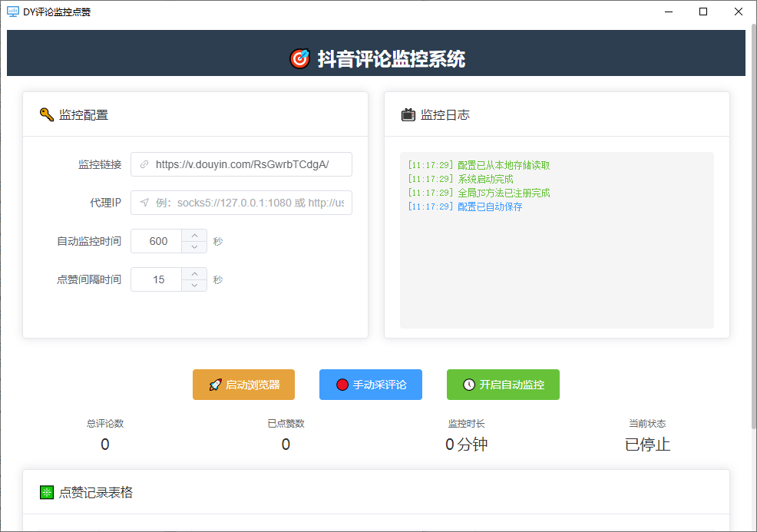The width and height of the screenshot is (757, 532).
Task: Click the target icon in header title
Action: click(299, 58)
